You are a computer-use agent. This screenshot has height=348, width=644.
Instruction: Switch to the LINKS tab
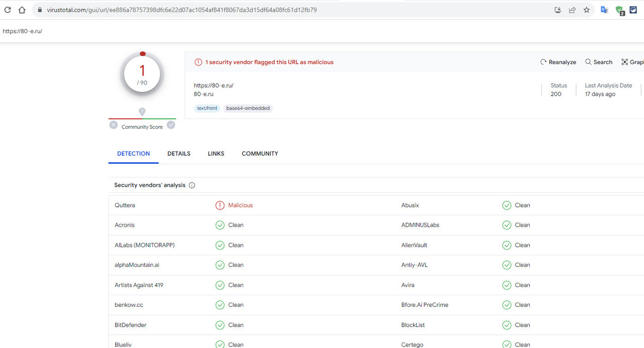[216, 154]
